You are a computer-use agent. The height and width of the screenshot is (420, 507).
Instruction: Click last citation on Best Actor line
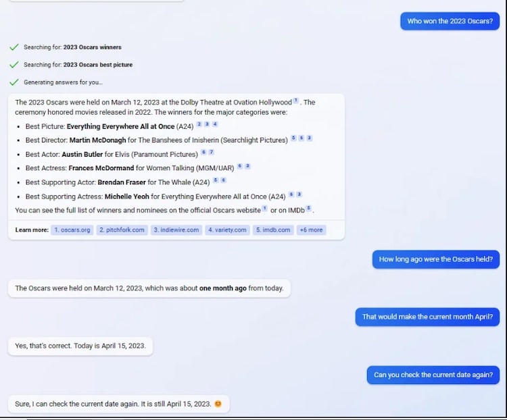coord(211,153)
